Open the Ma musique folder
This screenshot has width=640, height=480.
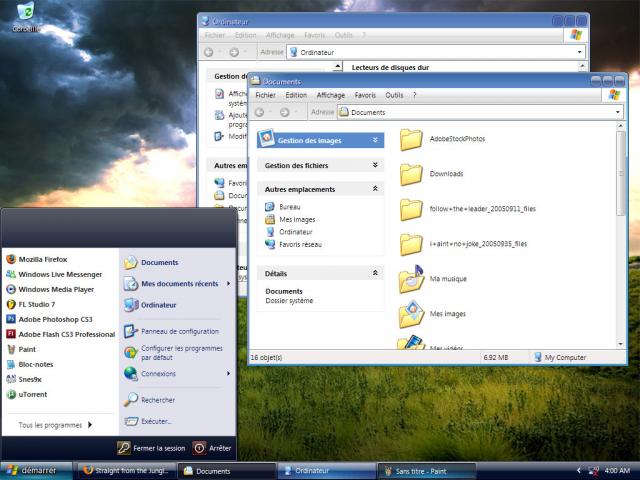[433, 280]
